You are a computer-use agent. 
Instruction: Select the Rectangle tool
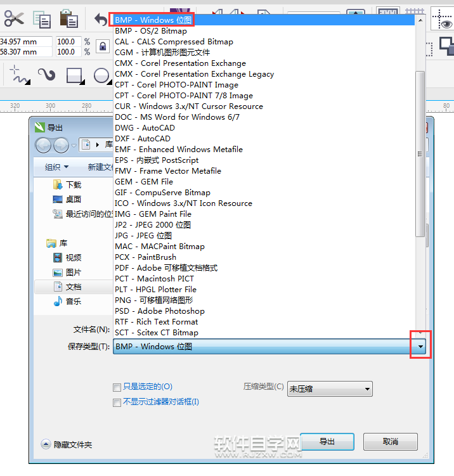click(75, 75)
